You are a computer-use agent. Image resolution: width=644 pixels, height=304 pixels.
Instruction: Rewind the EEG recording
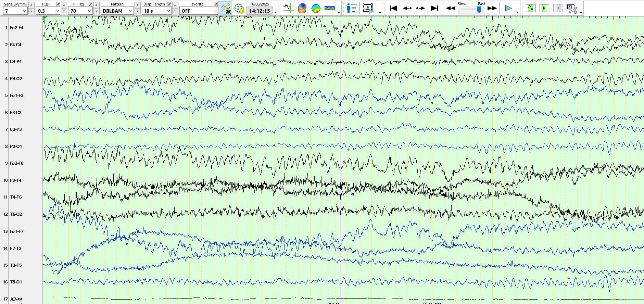point(451,8)
